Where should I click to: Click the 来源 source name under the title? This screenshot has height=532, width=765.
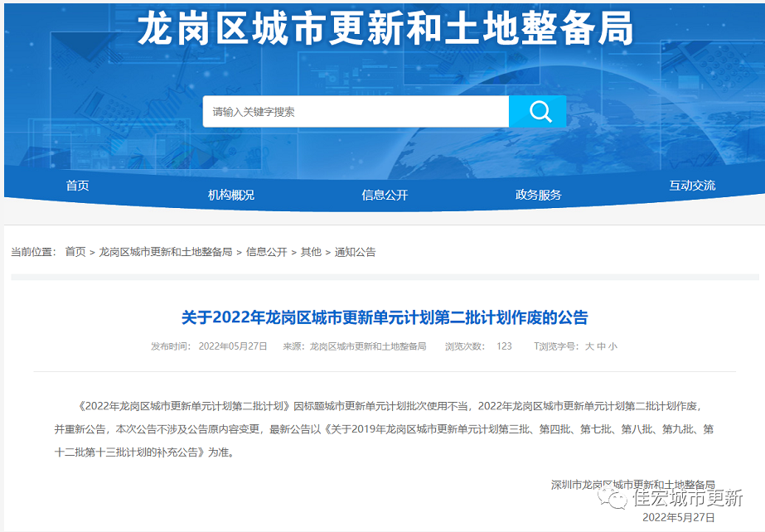(367, 346)
